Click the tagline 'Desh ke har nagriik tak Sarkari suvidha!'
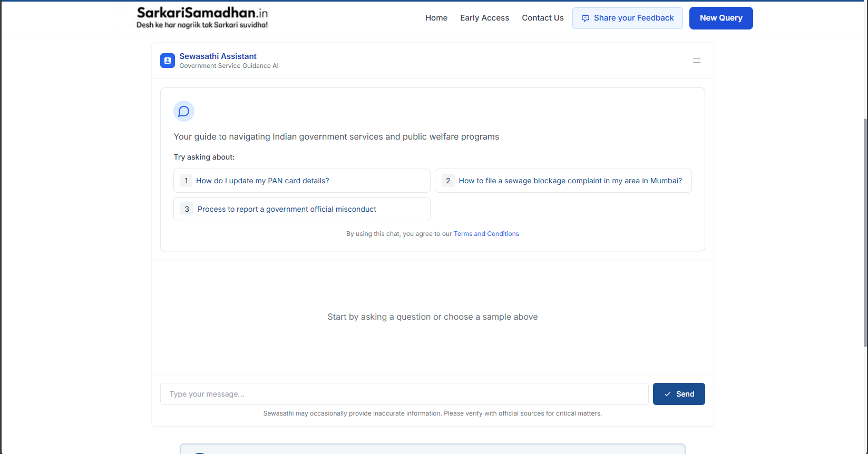868x454 pixels. 202,25
